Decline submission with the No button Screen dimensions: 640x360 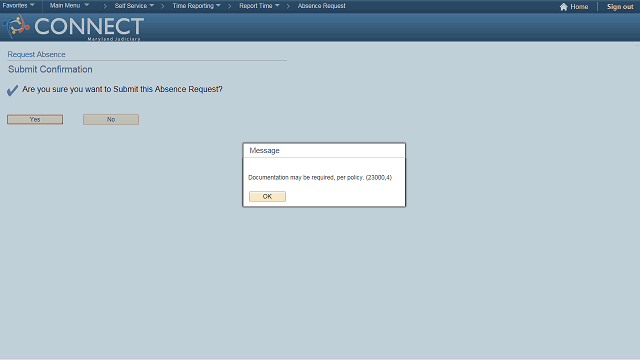[111, 119]
